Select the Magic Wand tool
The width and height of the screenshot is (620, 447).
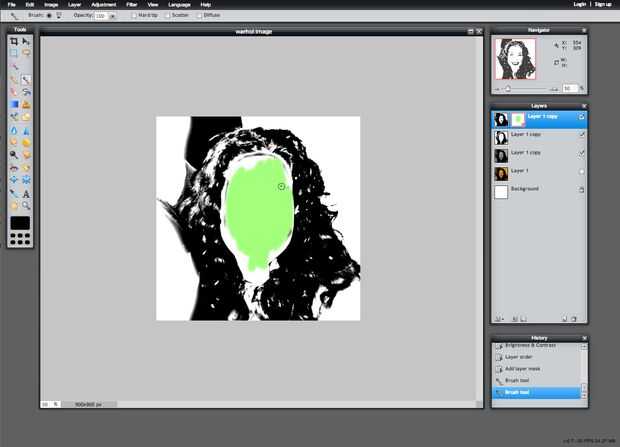pyautogui.click(x=14, y=66)
